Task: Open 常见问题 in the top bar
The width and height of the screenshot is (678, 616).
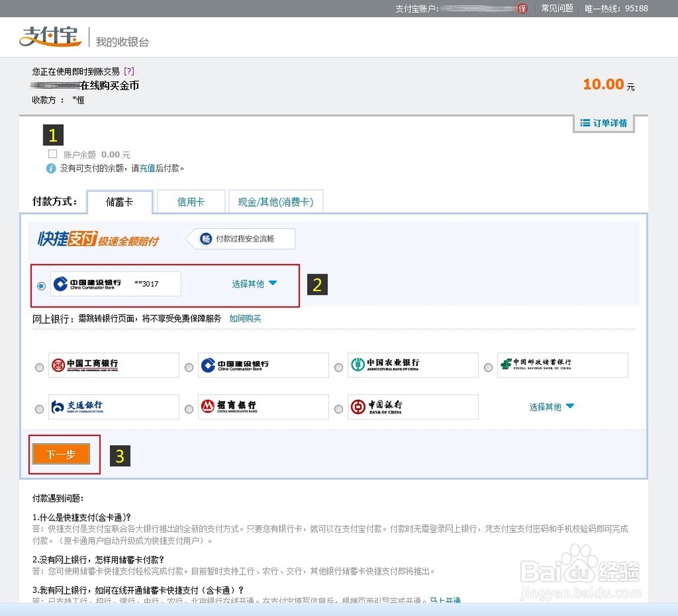Action: click(x=557, y=8)
